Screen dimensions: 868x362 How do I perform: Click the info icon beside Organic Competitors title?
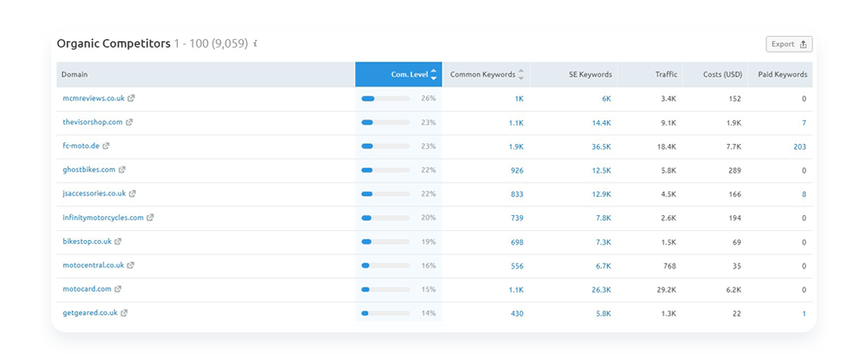pos(255,43)
